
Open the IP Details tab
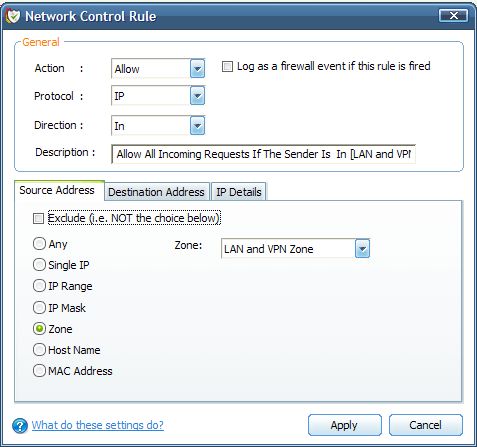click(x=239, y=192)
